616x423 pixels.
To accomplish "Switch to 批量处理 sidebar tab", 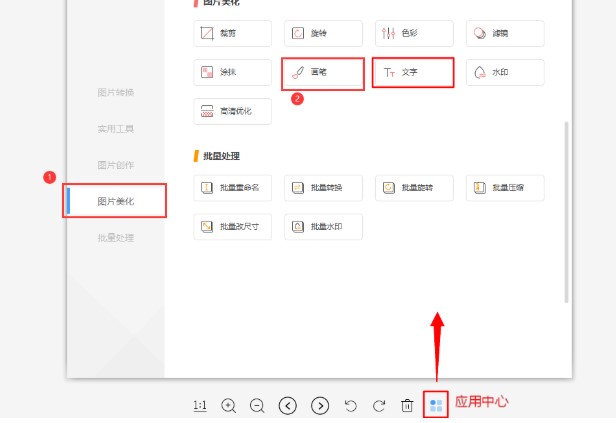I will tap(116, 238).
